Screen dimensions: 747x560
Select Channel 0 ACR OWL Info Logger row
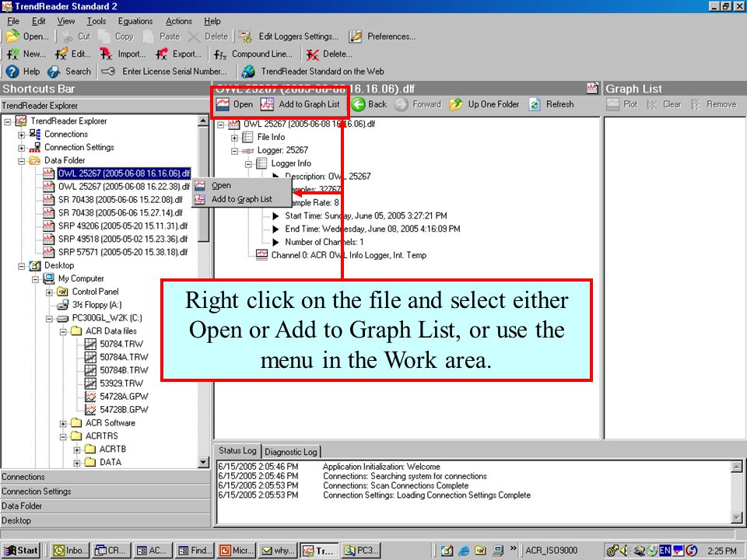[349, 255]
